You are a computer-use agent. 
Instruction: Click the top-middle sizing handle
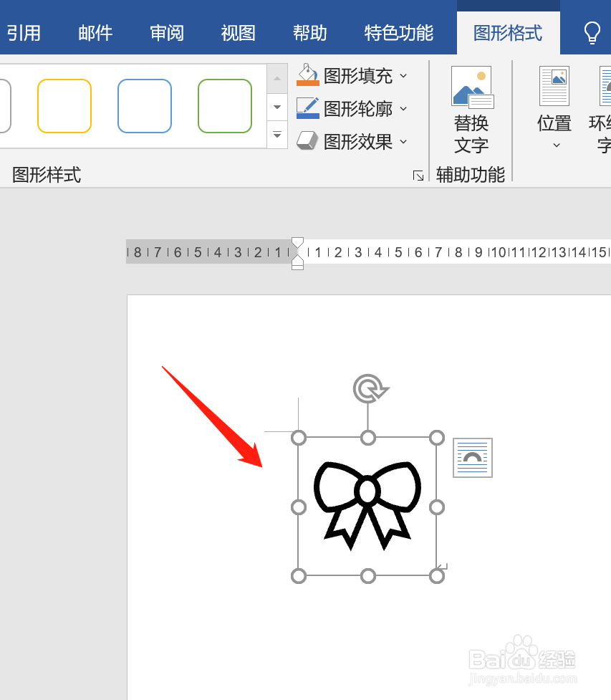click(367, 438)
